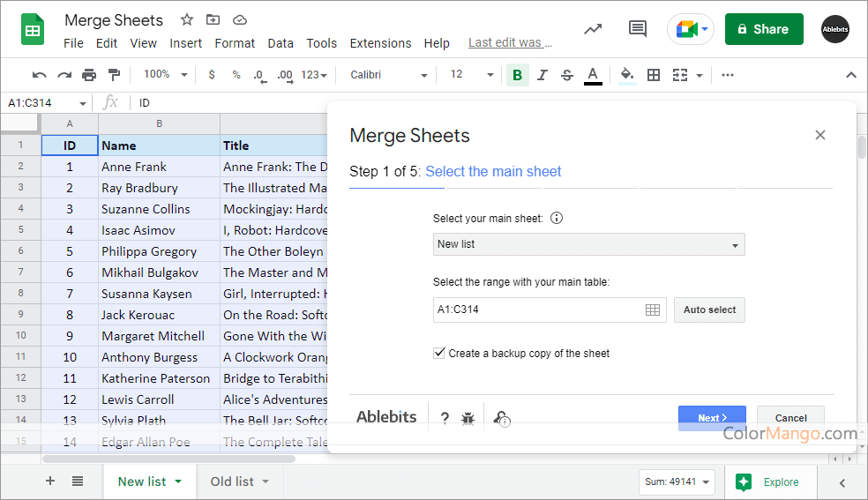Format as currency with dollar icon

click(212, 75)
